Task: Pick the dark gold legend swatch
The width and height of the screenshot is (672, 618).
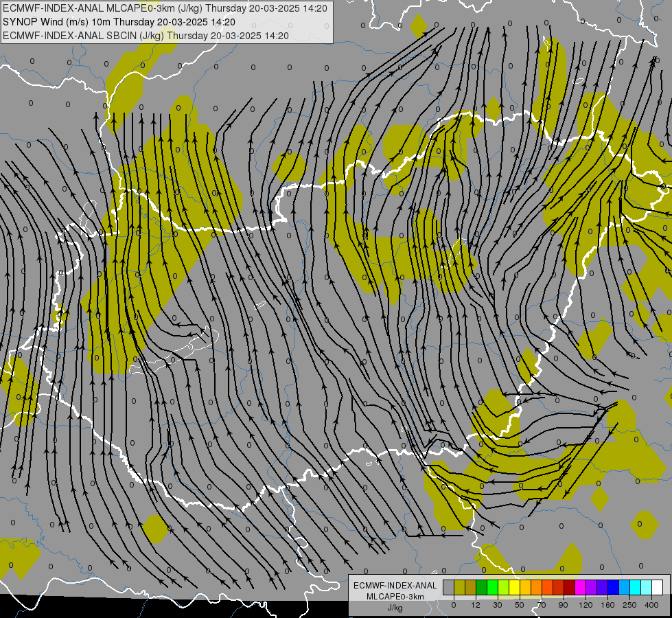Action: 471,587
